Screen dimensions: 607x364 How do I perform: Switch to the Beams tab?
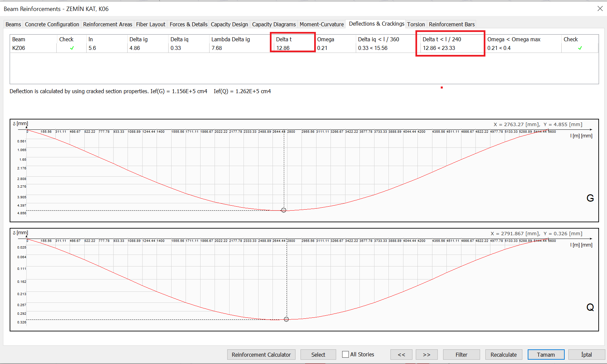coord(13,24)
